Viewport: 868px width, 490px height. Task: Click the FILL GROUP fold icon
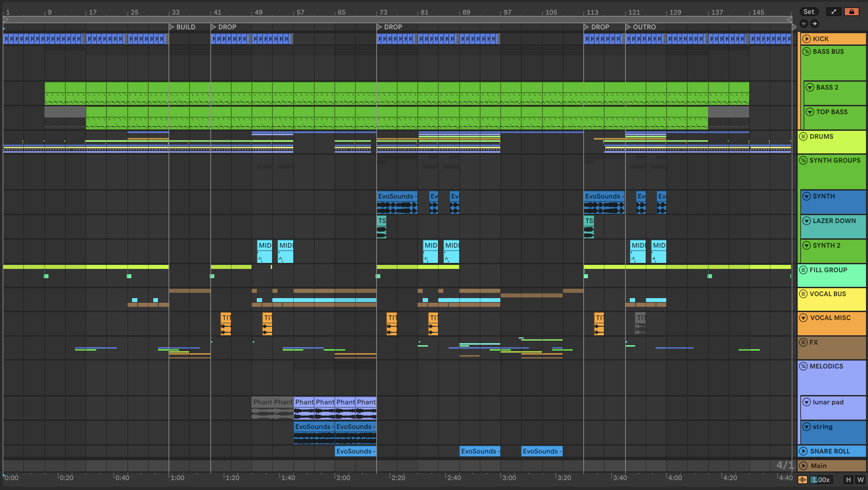click(803, 270)
